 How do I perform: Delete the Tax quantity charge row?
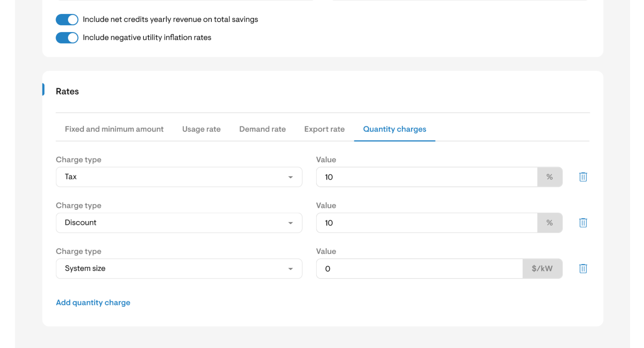click(583, 177)
